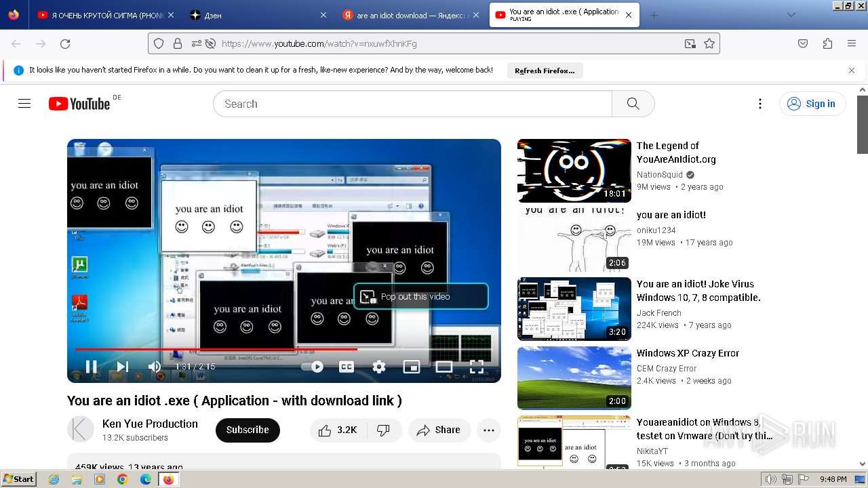Viewport: 868px width, 488px height.
Task: Open Windows Start menu
Action: [18, 479]
